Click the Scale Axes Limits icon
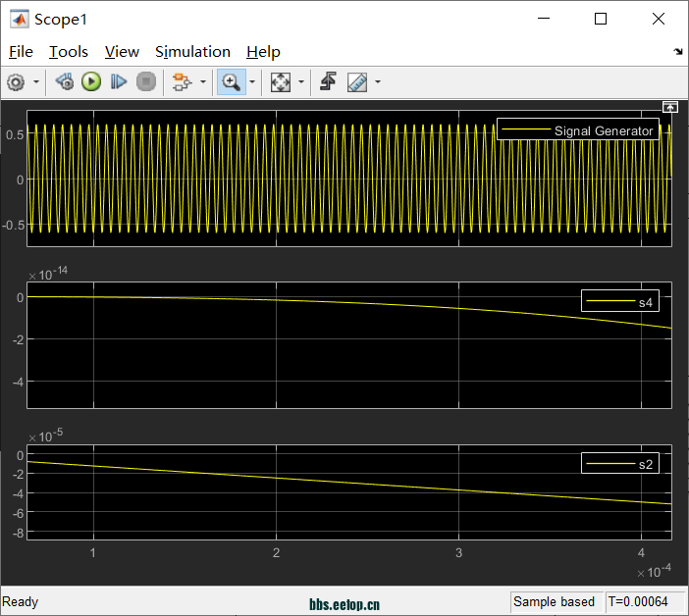This screenshot has height=616, width=689. [281, 82]
